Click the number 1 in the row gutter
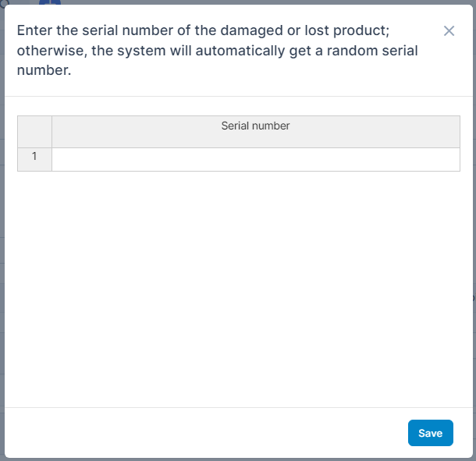The image size is (476, 461). click(x=34, y=156)
